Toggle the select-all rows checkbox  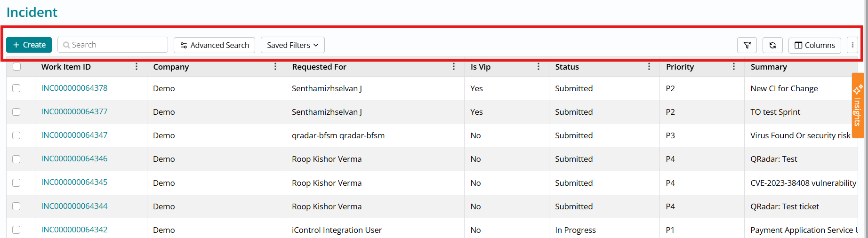[17, 67]
